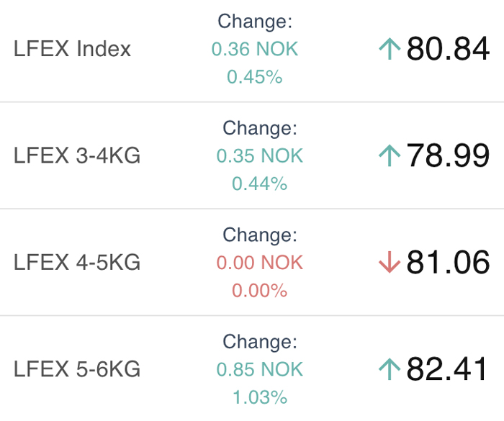Click the red down arrow beside 81.06
Image resolution: width=504 pixels, height=421 pixels.
[x=390, y=262]
